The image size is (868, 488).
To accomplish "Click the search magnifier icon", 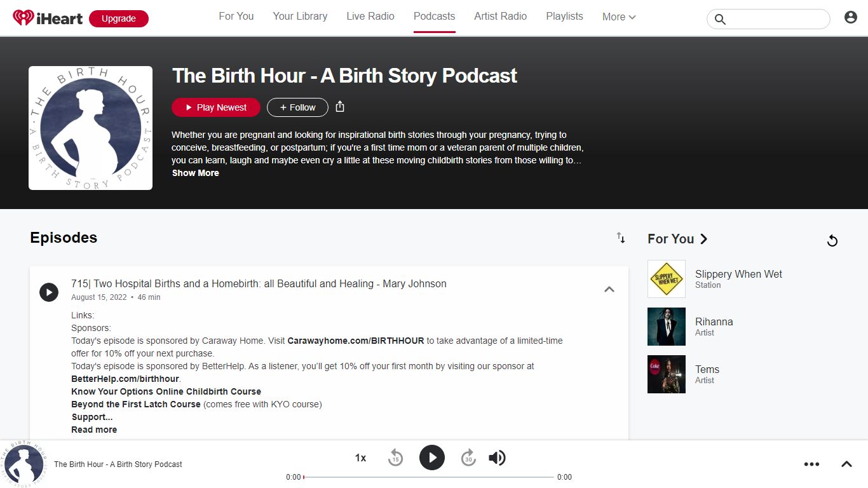I will pyautogui.click(x=720, y=19).
